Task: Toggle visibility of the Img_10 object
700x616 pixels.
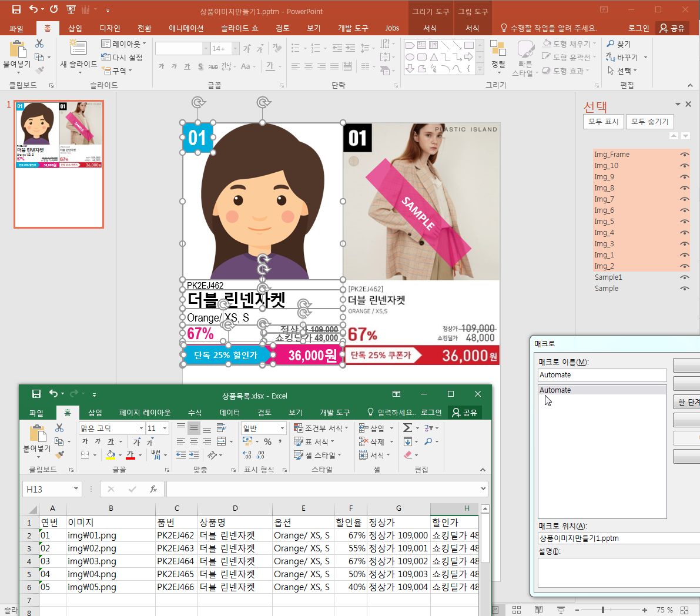Action: tap(684, 166)
